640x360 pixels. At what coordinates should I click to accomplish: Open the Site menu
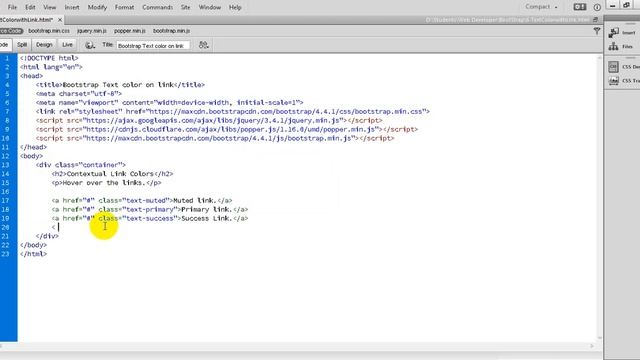(185, 7)
